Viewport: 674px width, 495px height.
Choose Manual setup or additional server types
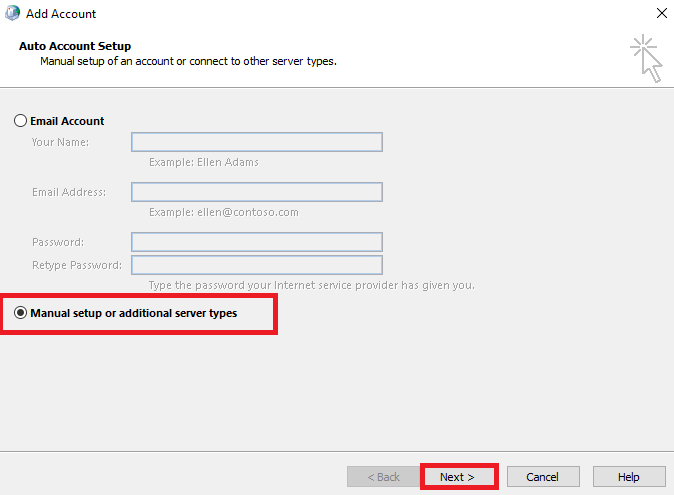point(21,313)
